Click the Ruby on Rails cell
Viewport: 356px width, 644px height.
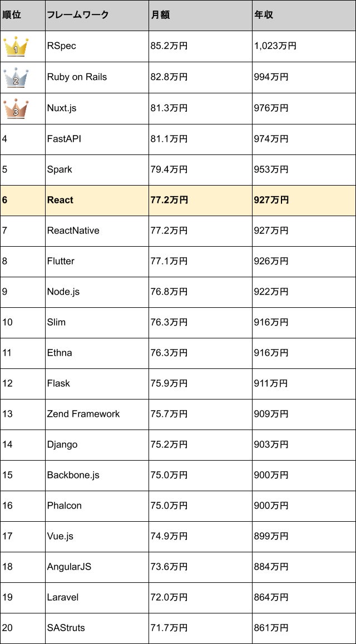[97, 77]
